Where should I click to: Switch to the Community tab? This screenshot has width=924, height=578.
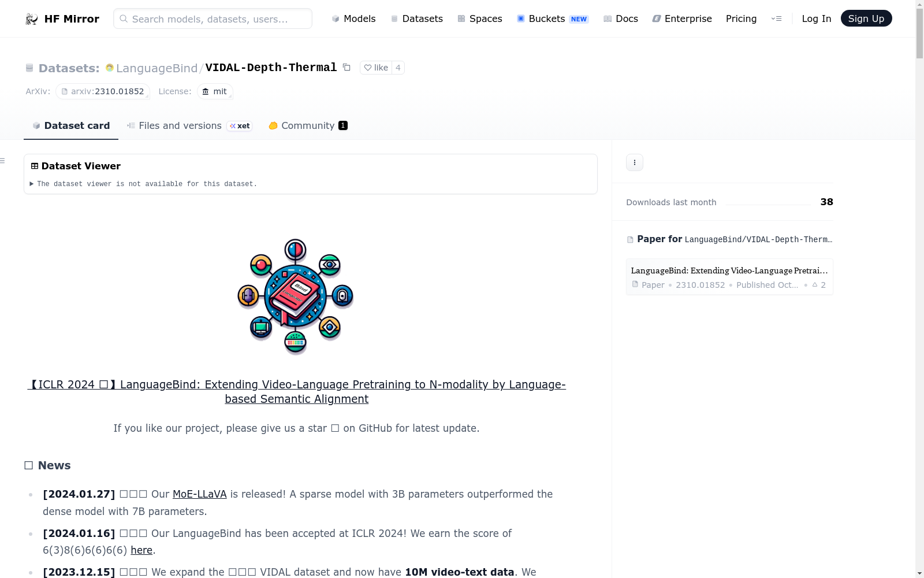(x=308, y=125)
